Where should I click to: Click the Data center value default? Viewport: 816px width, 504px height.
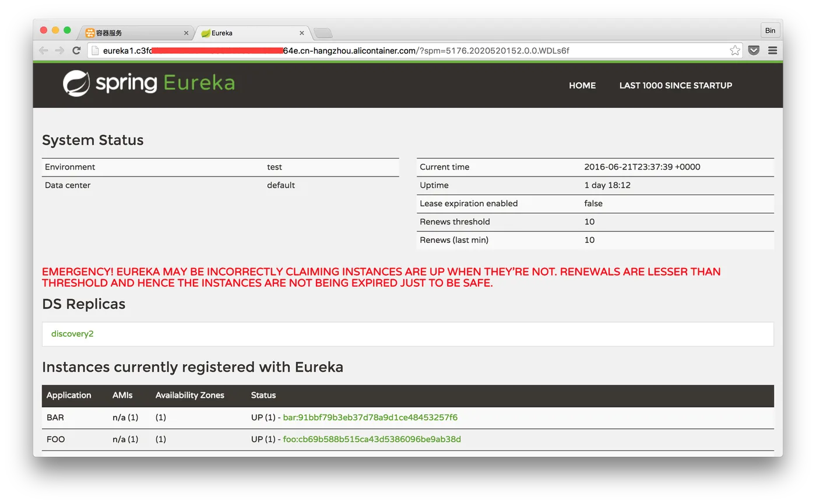tap(281, 185)
